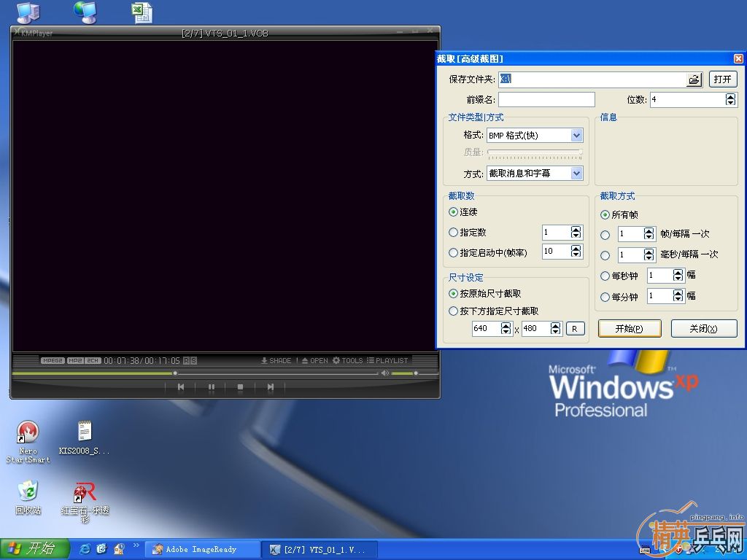The image size is (747, 560).
Task: Decrease the 指定启动中 frame rate stepper
Action: [x=576, y=254]
